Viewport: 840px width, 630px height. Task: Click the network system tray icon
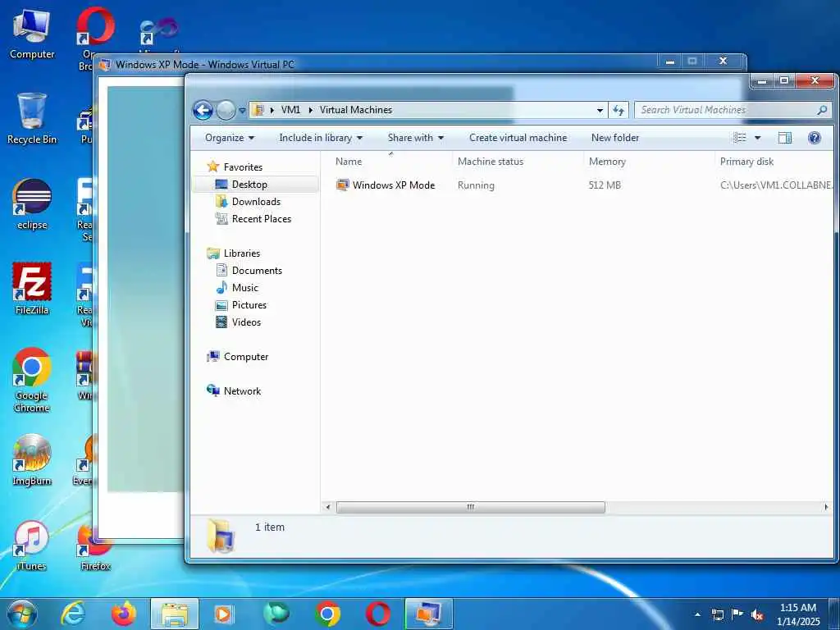tap(717, 614)
